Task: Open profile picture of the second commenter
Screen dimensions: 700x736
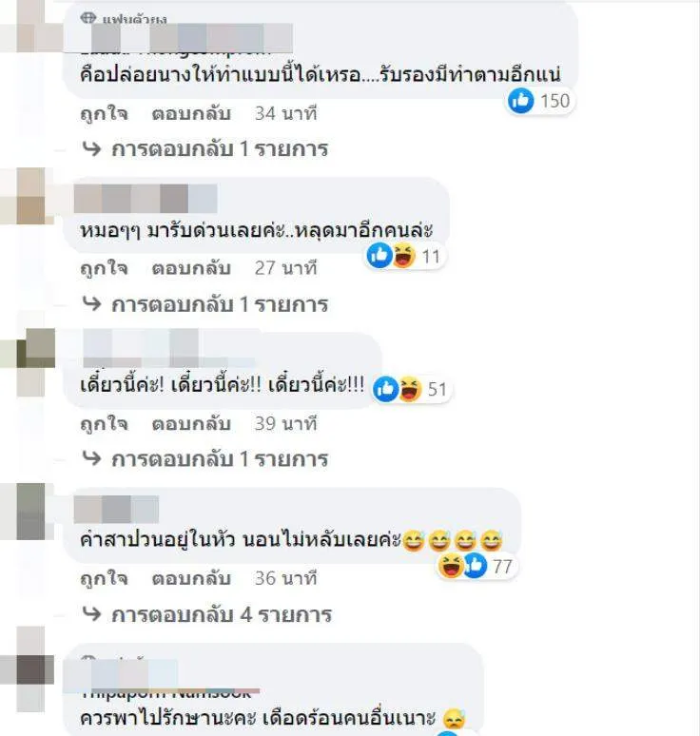Action: tap(29, 196)
